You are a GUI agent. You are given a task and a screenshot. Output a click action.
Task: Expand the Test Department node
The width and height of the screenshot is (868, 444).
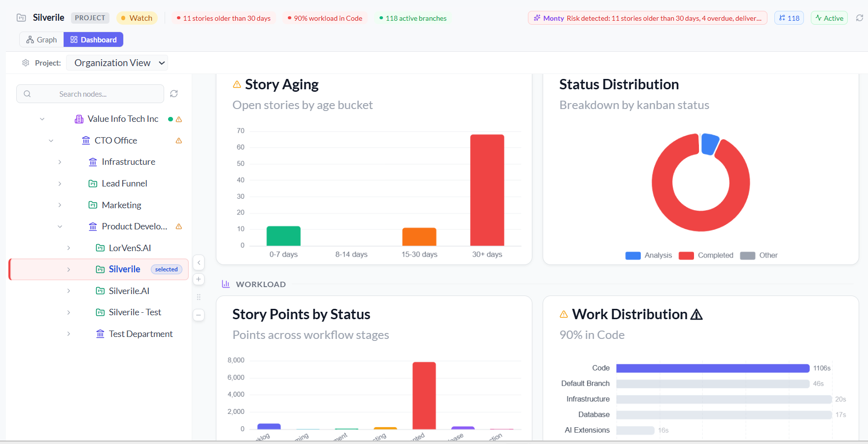[x=69, y=334]
